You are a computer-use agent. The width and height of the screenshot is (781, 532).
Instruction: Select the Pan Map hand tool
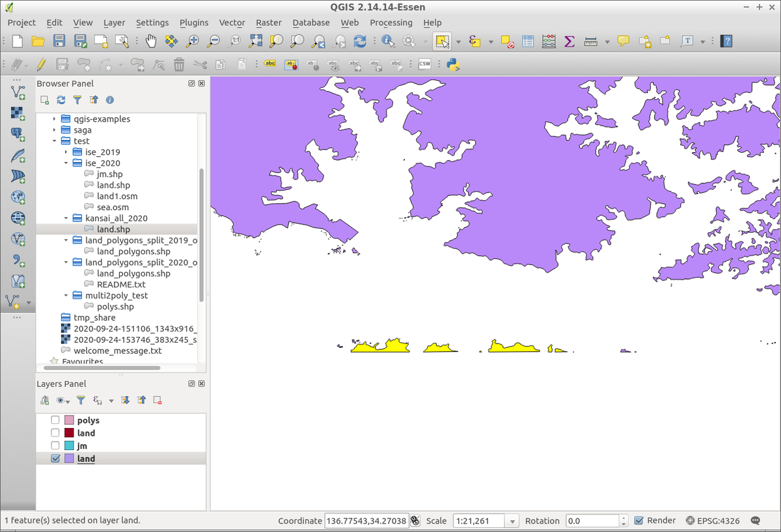pos(151,41)
